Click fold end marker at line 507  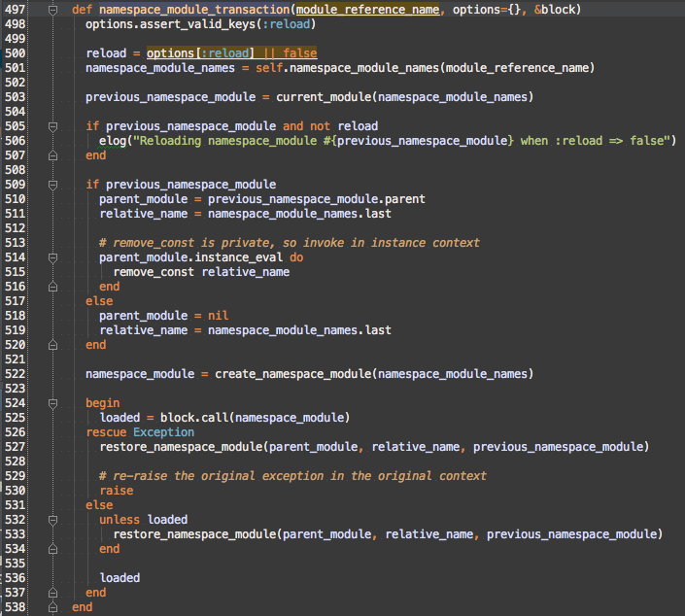[52, 155]
